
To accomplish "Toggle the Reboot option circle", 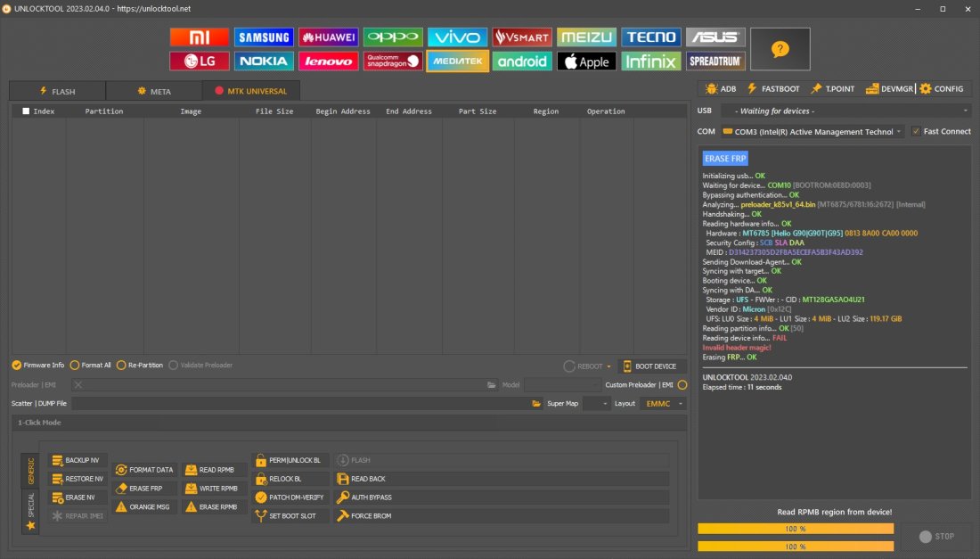I will [568, 366].
